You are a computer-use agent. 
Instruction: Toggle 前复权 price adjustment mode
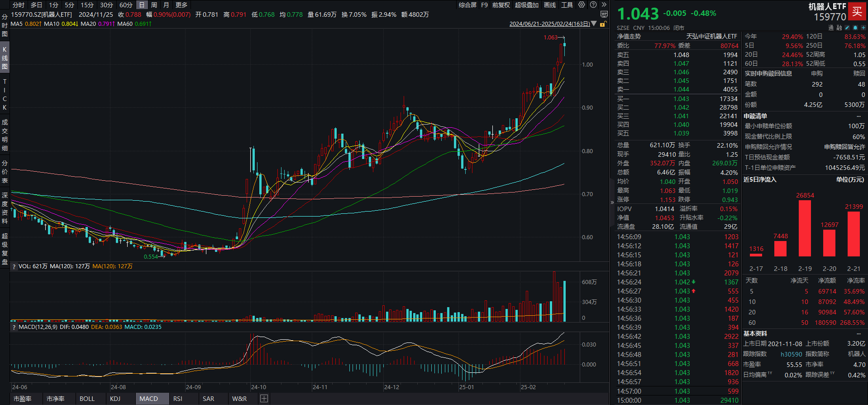pos(501,5)
